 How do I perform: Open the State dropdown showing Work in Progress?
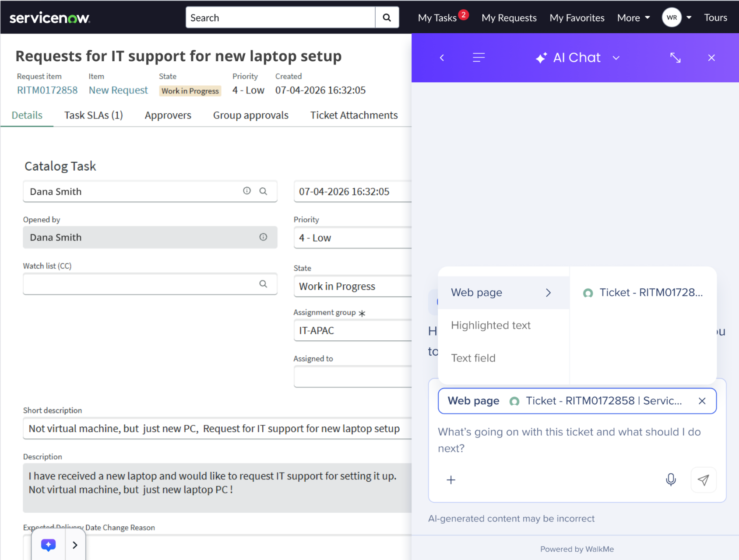(x=353, y=286)
